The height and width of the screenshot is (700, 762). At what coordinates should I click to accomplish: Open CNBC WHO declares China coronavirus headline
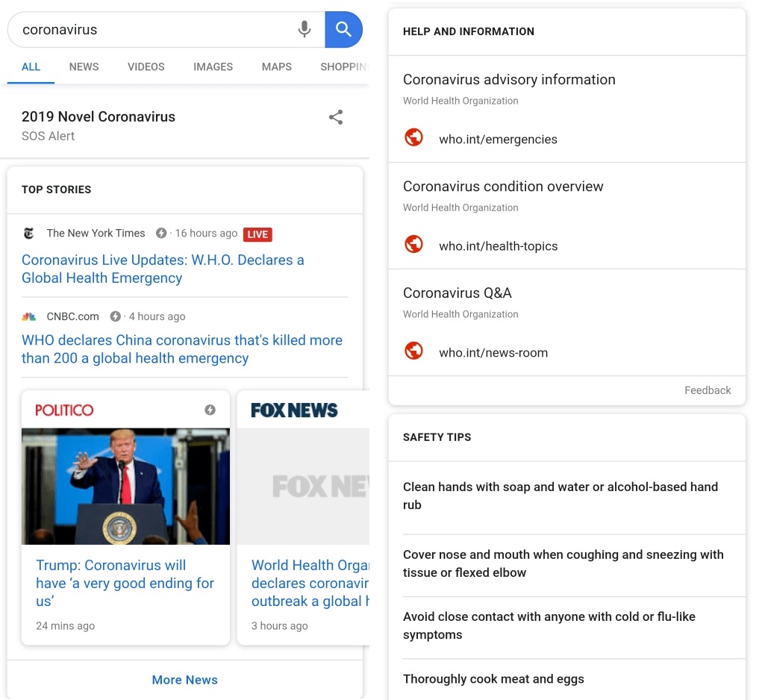pyautogui.click(x=182, y=349)
